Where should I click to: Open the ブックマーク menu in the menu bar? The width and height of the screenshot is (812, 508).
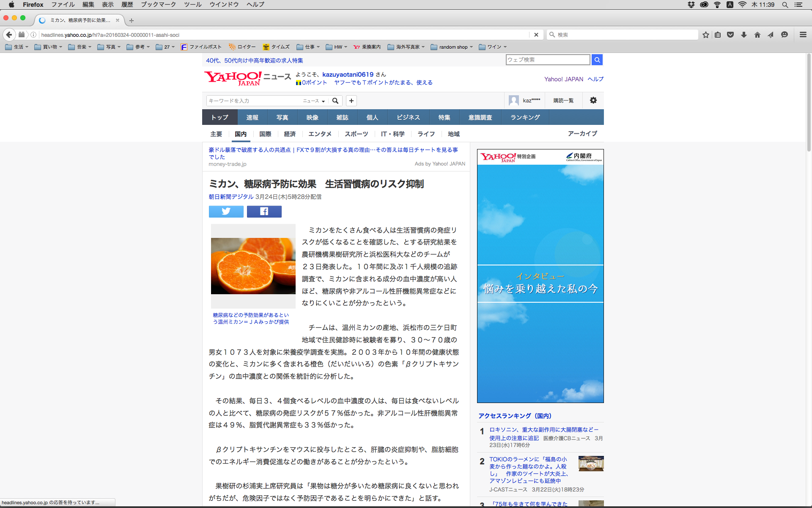[158, 5]
